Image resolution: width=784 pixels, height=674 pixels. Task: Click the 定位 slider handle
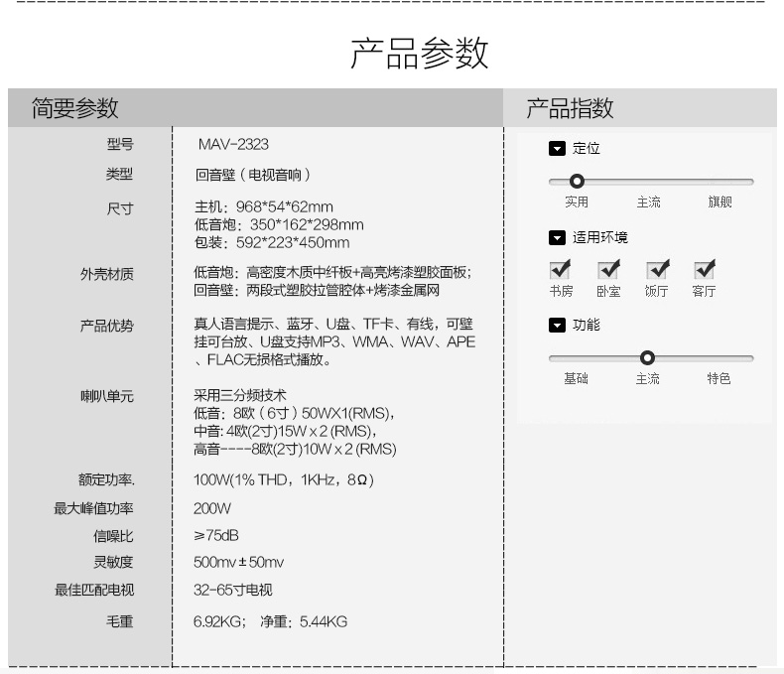coord(577,182)
